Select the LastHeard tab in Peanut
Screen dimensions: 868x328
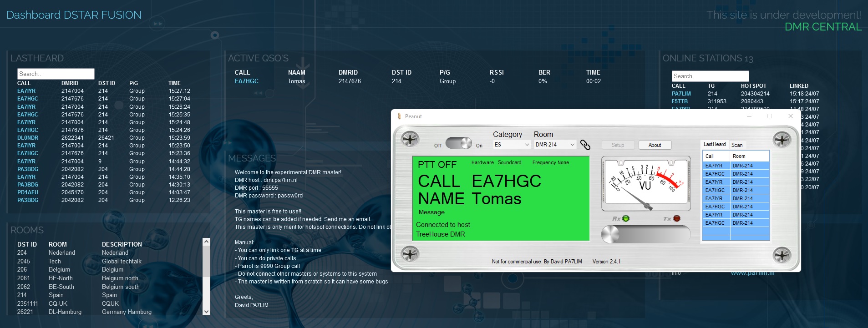[714, 145]
